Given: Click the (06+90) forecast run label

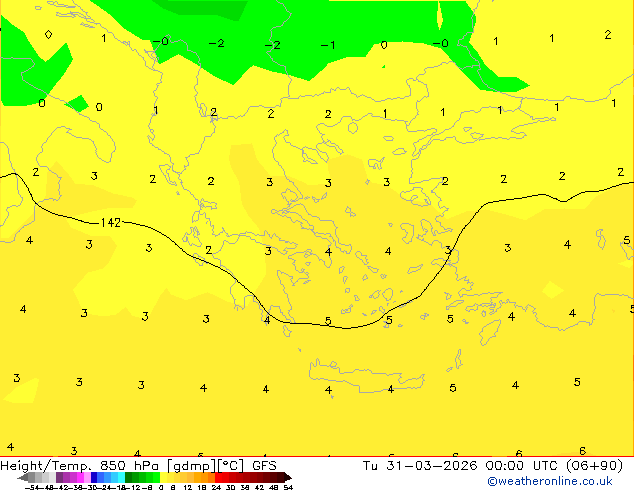Looking at the screenshot, I should pyautogui.click(x=594, y=466).
